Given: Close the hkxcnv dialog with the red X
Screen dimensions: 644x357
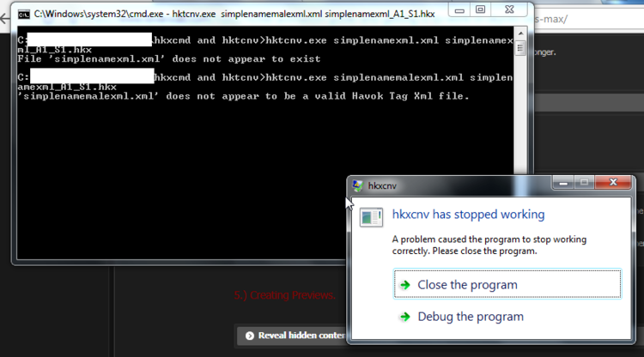Looking at the screenshot, I should (x=613, y=183).
